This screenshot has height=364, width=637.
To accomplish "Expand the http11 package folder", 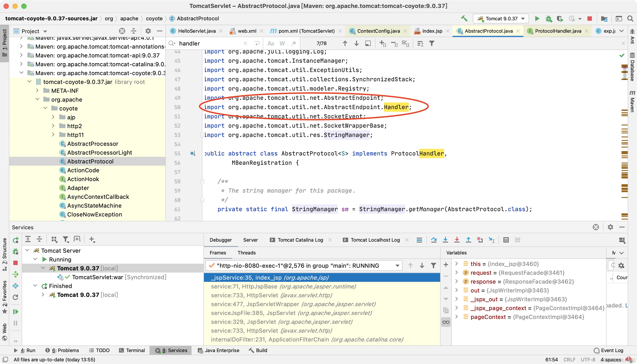I will 53,135.
